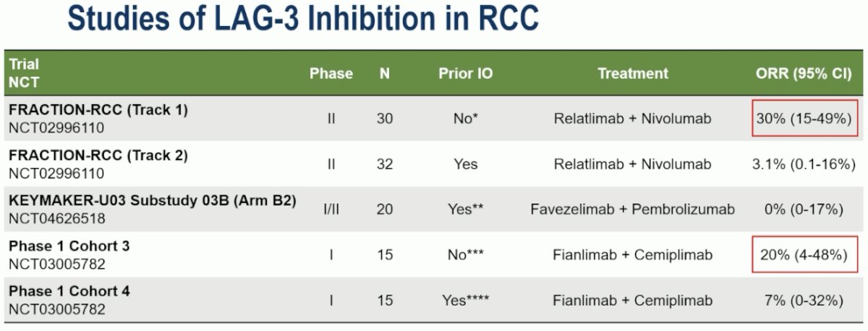Click the Treatment column header
The width and height of the screenshot is (868, 331).
[x=633, y=73]
